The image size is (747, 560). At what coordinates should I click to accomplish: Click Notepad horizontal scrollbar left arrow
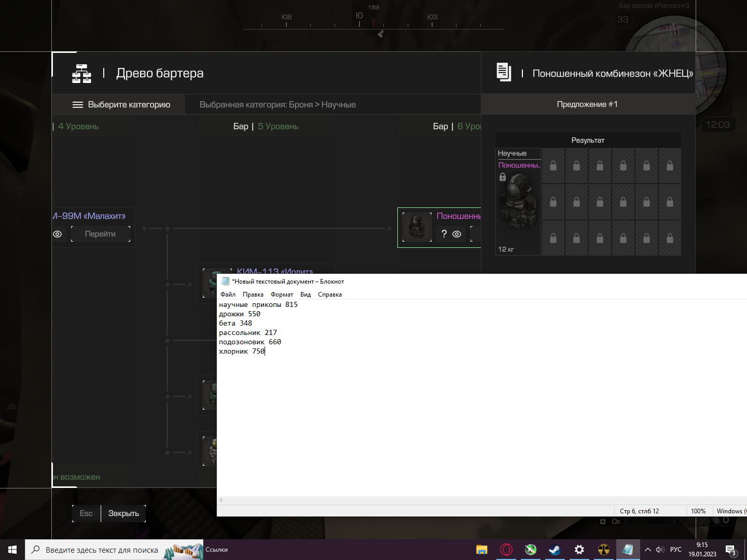click(x=221, y=500)
